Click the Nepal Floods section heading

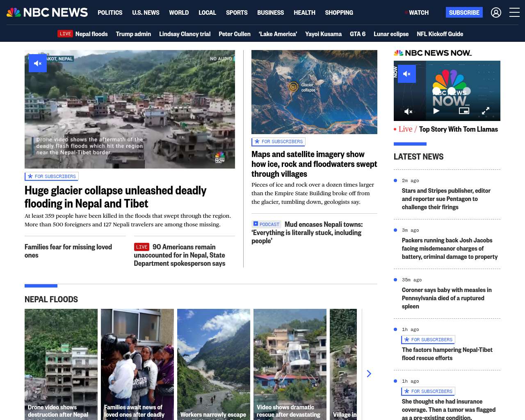[x=51, y=299]
